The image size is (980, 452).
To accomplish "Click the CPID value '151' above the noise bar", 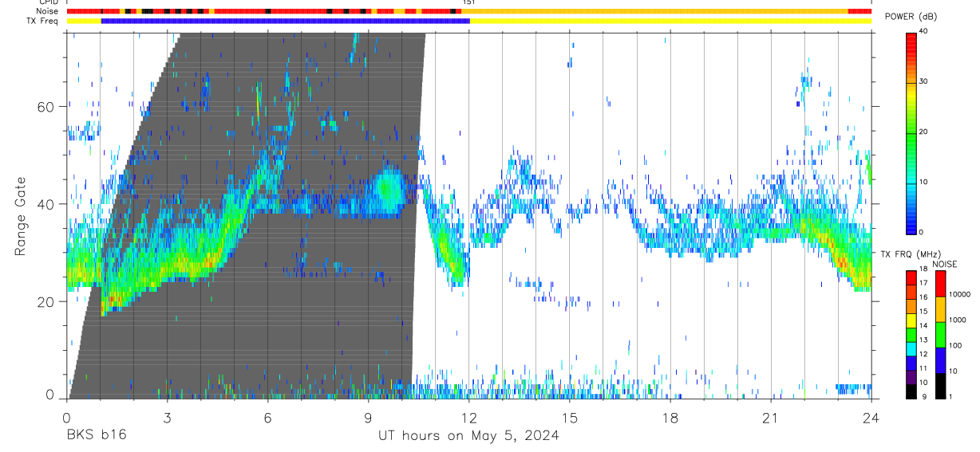I will (469, 3).
